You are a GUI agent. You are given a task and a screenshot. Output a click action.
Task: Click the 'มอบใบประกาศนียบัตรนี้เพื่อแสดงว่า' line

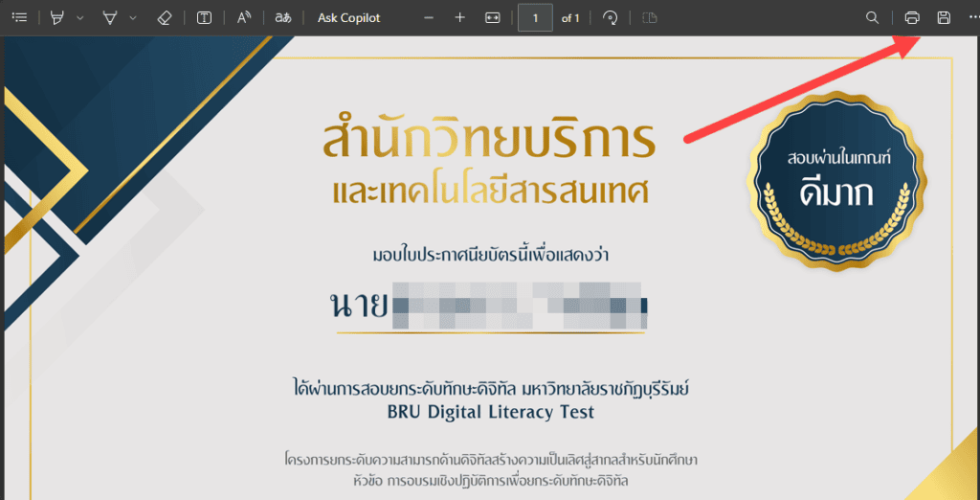tap(491, 256)
